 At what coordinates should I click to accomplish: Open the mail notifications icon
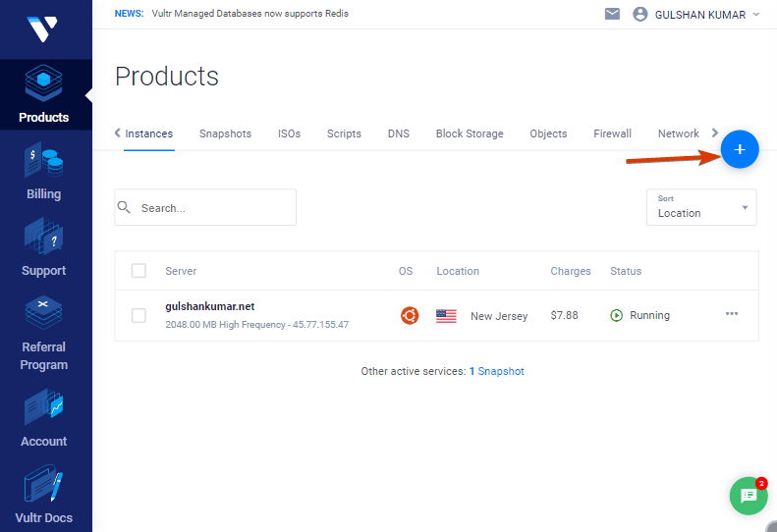click(612, 14)
